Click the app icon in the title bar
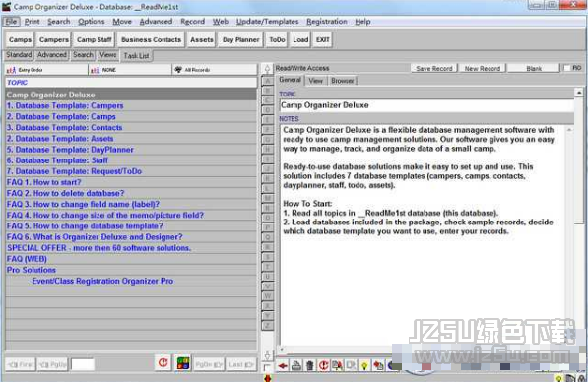 tap(6, 6)
